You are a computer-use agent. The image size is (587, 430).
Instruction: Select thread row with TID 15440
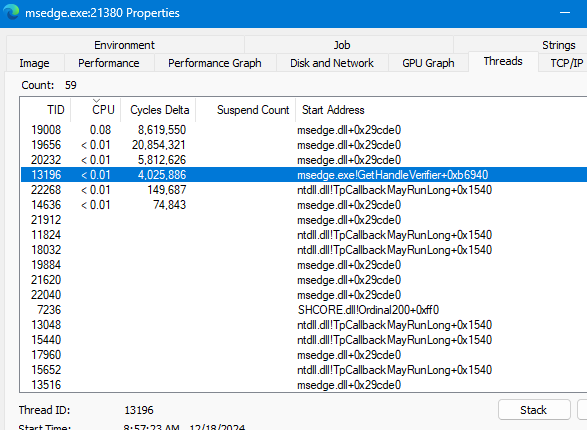[x=304, y=339]
